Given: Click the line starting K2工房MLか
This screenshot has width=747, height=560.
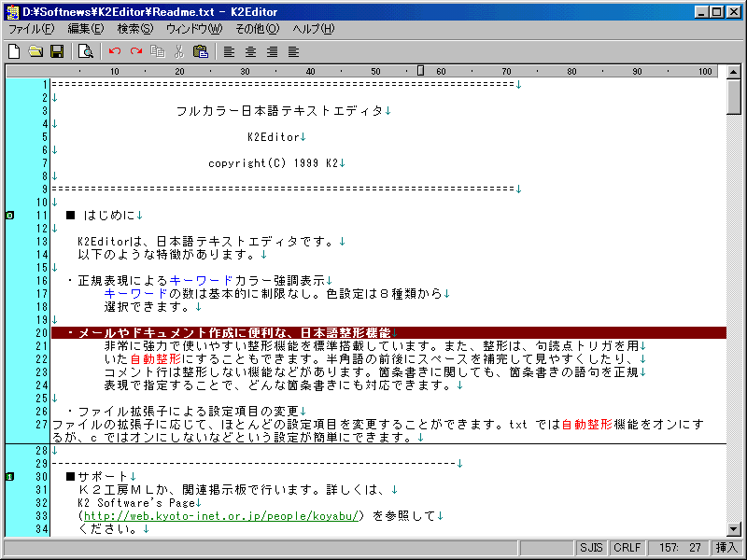Looking at the screenshot, I should click(x=233, y=489).
